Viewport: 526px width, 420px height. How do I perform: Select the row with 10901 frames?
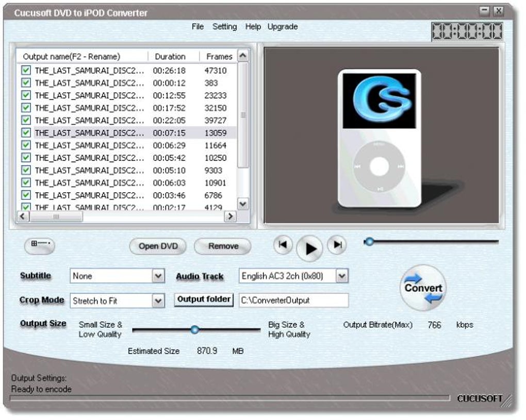pyautogui.click(x=127, y=182)
